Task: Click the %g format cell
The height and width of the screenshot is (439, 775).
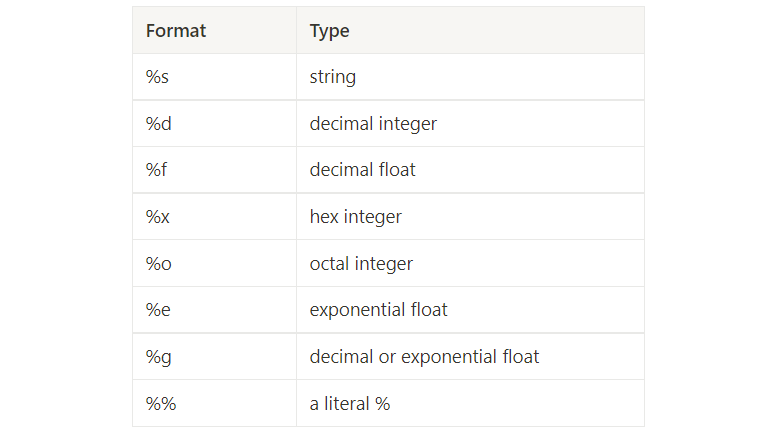Action: [215, 356]
